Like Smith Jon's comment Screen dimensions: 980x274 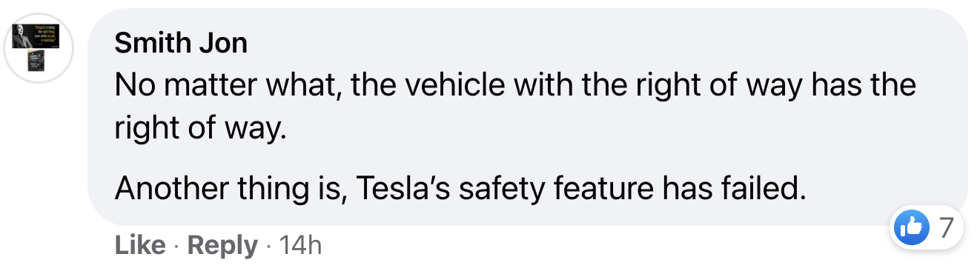click(140, 245)
